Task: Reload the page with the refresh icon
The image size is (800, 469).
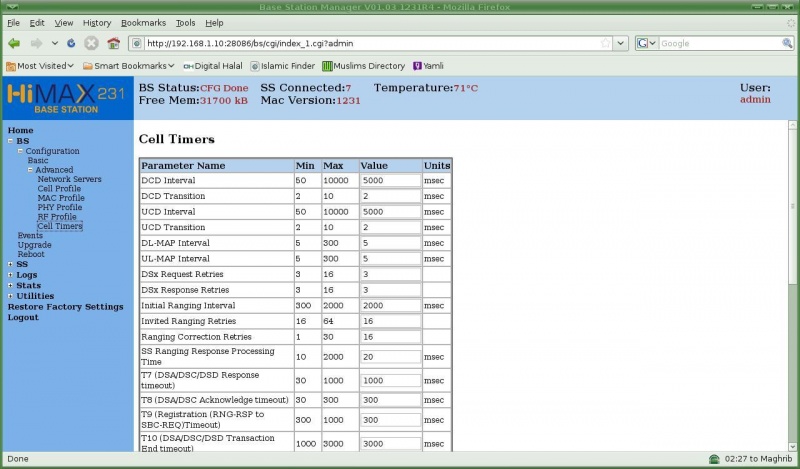Action: pos(70,43)
